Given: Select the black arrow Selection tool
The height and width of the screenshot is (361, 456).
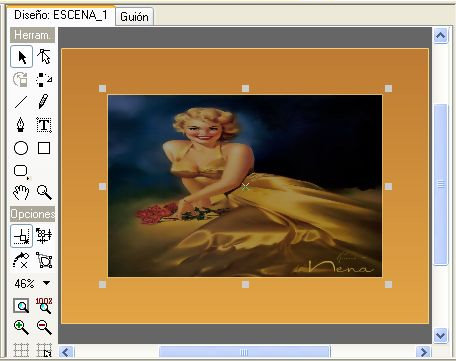Looking at the screenshot, I should click(x=22, y=57).
